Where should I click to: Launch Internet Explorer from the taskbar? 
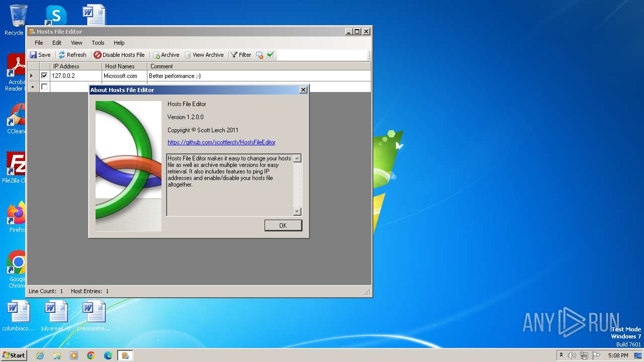coord(40,355)
